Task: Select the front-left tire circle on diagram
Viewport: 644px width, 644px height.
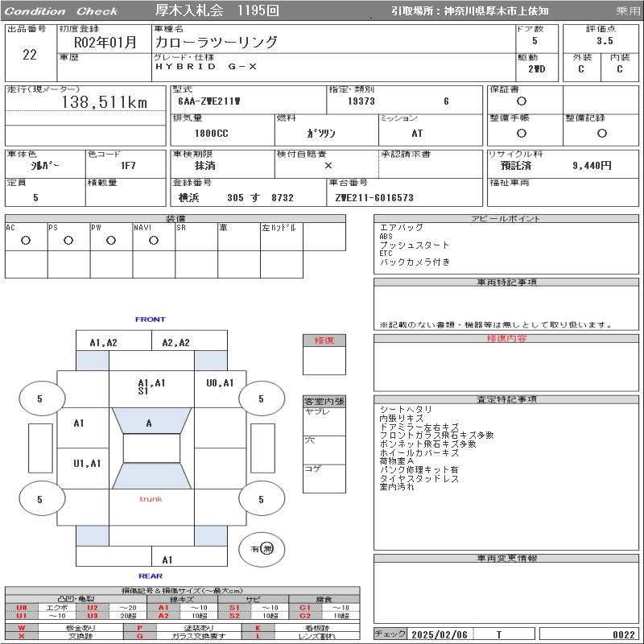Action: click(40, 398)
